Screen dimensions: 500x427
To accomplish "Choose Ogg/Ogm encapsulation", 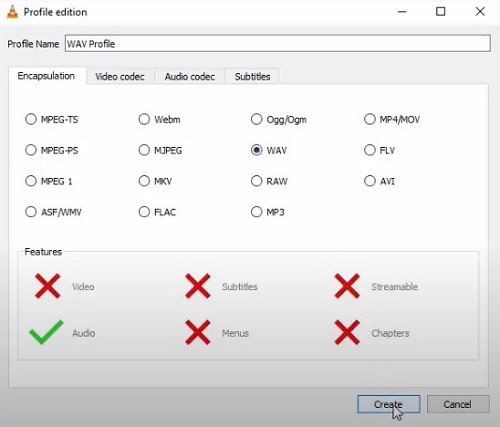I will (x=256, y=119).
